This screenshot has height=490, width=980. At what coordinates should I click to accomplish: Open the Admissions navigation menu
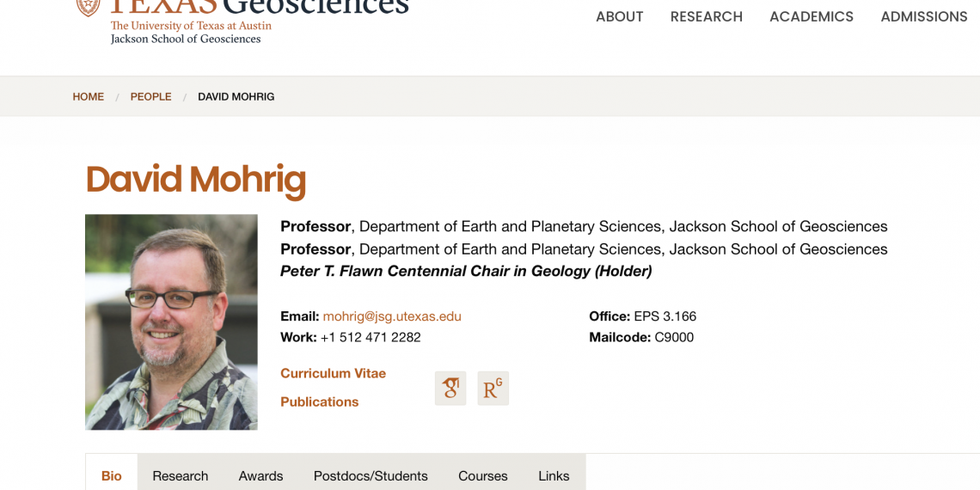click(924, 17)
